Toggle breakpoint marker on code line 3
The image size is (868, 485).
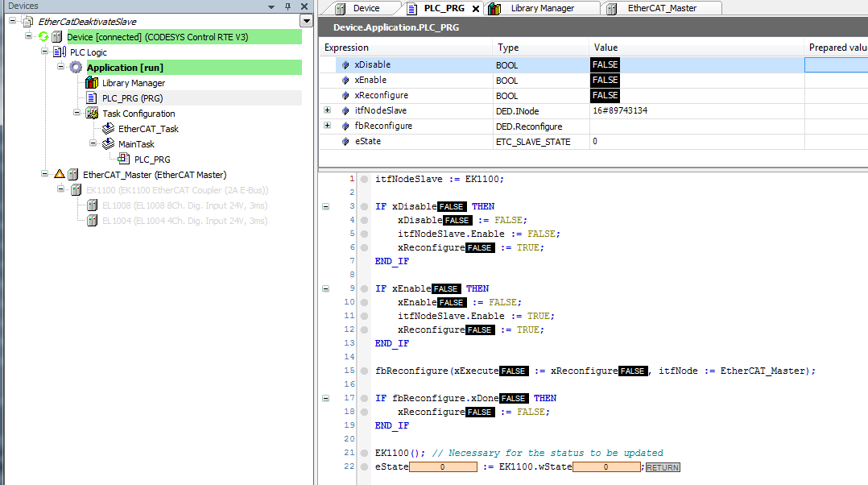pyautogui.click(x=364, y=206)
